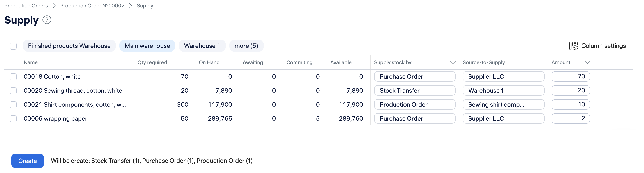Open Sewing shirt comp... source dropdown

503,104
